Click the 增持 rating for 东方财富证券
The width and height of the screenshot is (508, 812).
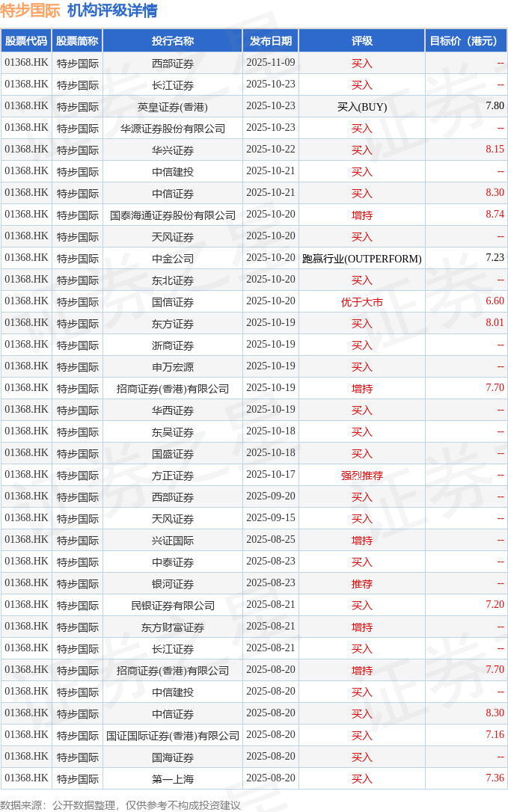coord(362,627)
